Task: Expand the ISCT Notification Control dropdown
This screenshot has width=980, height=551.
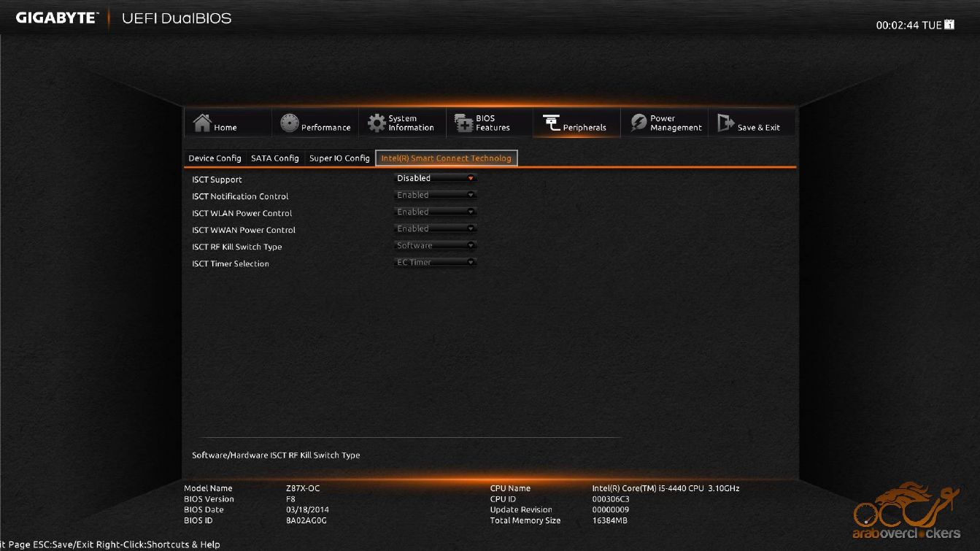Action: click(435, 195)
